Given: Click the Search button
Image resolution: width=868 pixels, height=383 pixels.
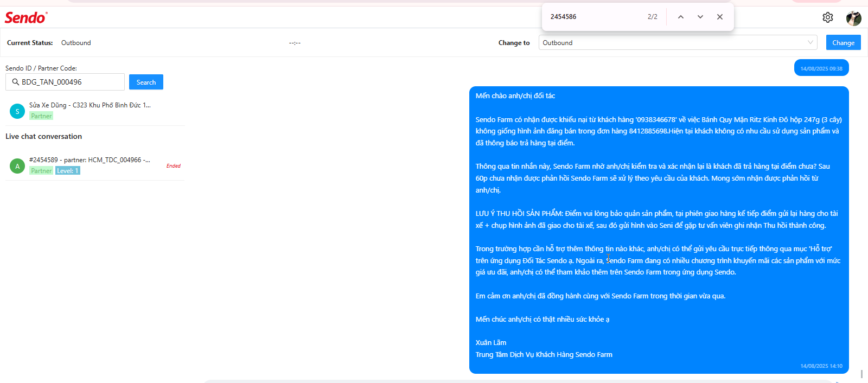Looking at the screenshot, I should (x=146, y=82).
